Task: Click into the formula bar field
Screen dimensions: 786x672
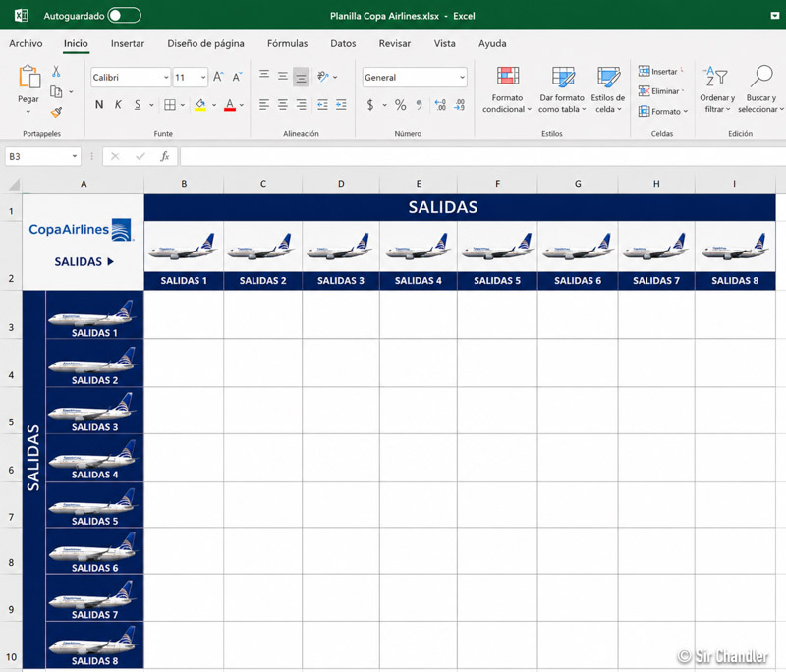Action: click(x=482, y=157)
